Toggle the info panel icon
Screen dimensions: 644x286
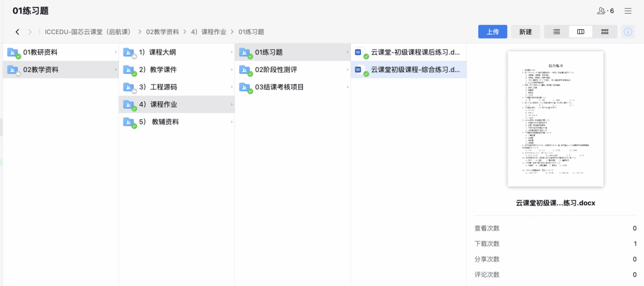point(628,32)
